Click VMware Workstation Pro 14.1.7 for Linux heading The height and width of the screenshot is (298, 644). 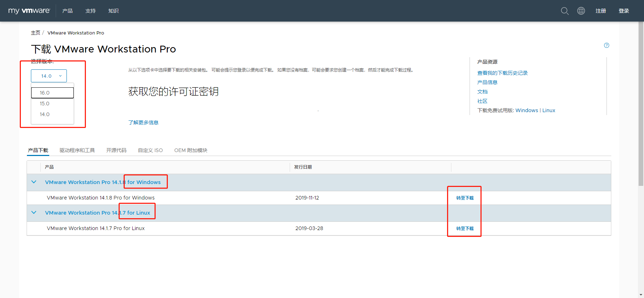98,213
